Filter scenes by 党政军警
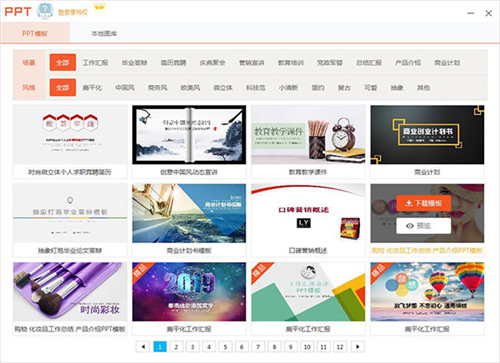Image resolution: width=500 pixels, height=363 pixels. click(330, 63)
